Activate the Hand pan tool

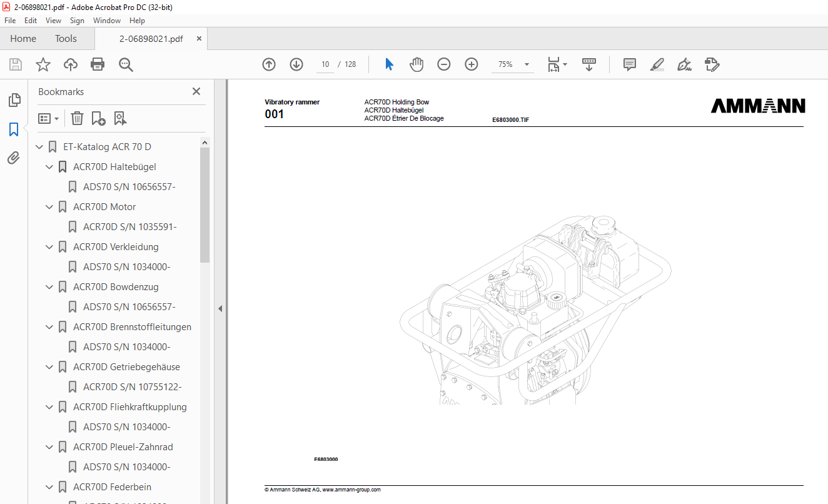(417, 64)
